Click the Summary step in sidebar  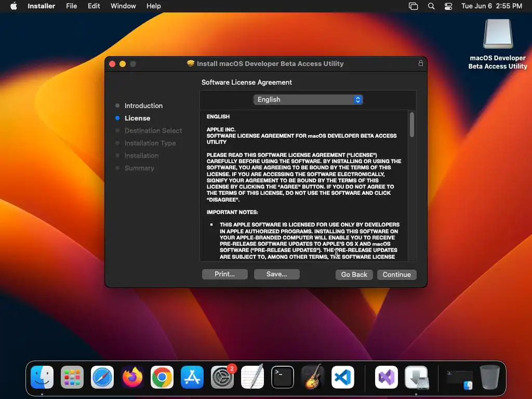click(x=139, y=168)
